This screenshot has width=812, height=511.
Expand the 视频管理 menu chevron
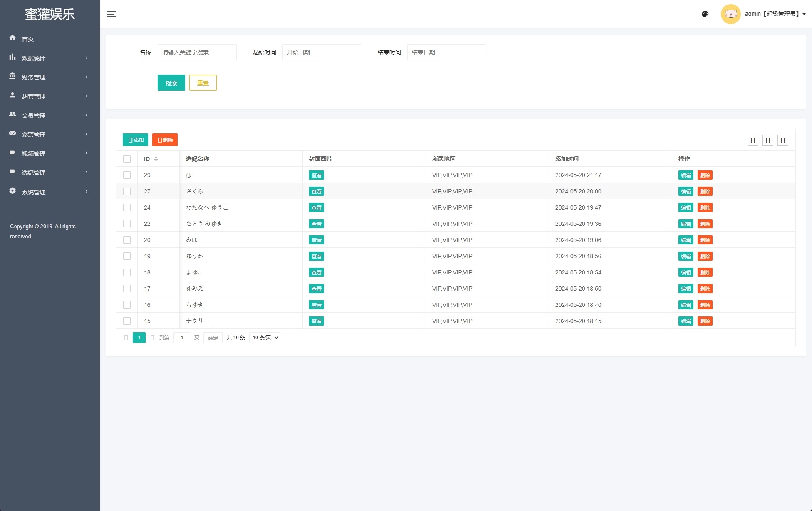tap(87, 153)
